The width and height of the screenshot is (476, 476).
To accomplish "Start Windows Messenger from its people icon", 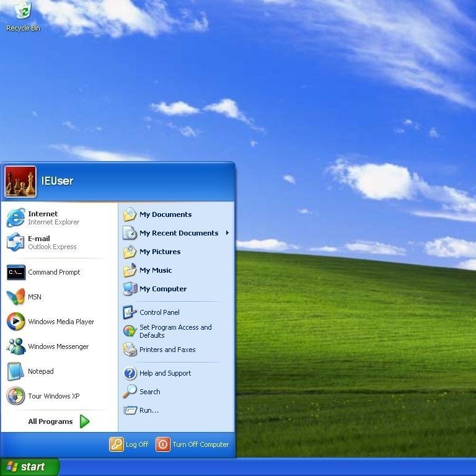I will click(x=15, y=346).
